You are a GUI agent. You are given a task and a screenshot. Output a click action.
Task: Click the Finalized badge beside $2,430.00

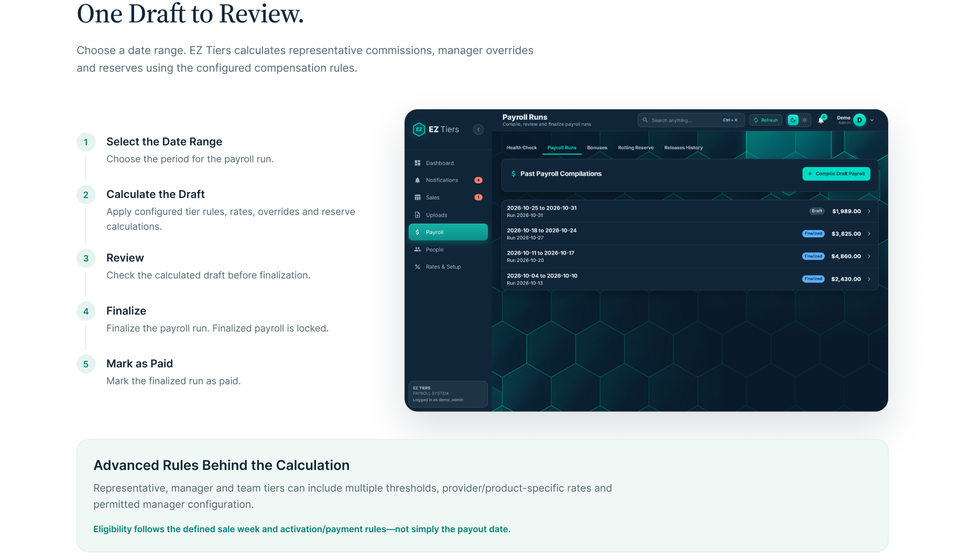click(x=813, y=279)
